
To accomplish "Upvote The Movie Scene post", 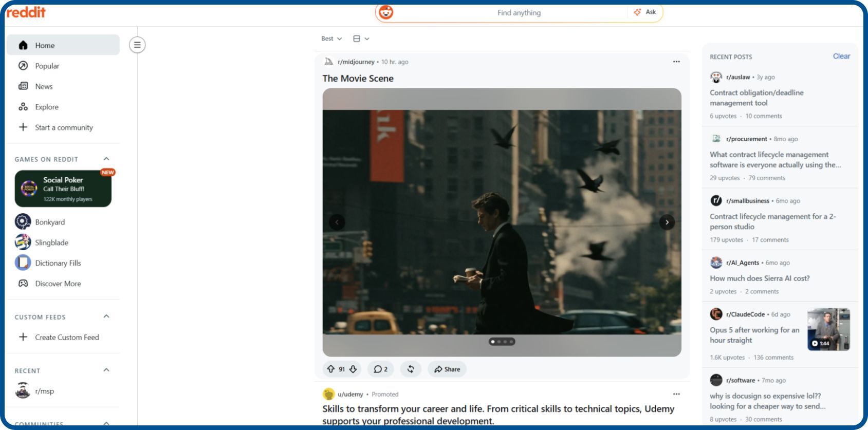I will coord(330,369).
